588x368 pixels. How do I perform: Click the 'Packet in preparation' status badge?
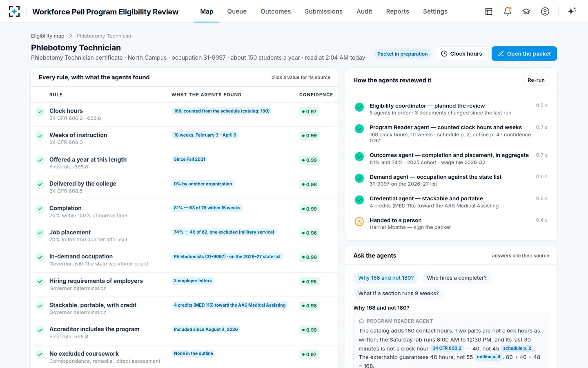pyautogui.click(x=403, y=54)
